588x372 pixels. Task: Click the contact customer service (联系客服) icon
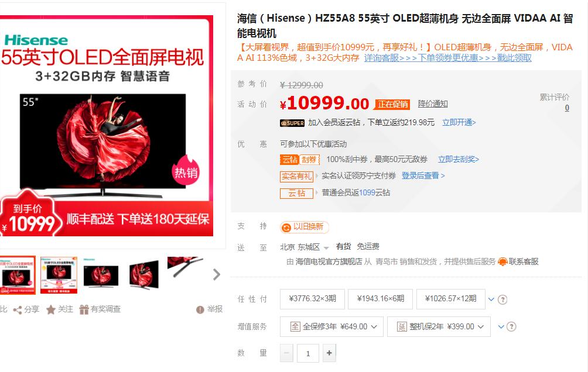click(502, 261)
